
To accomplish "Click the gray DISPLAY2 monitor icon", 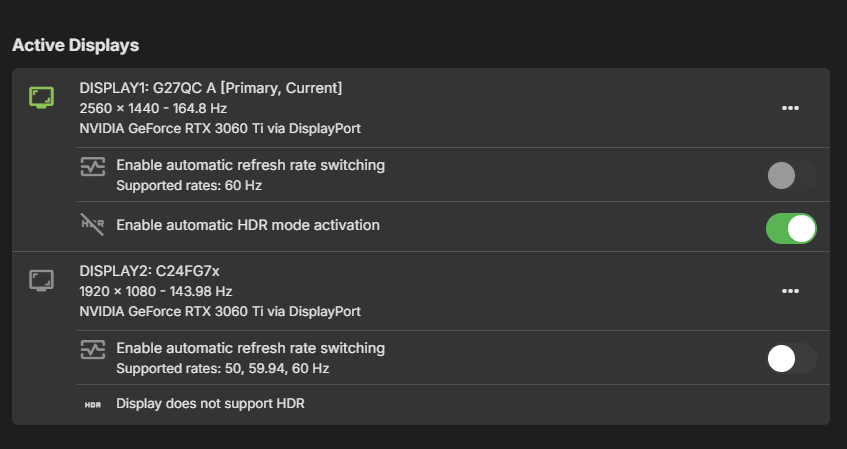I will pyautogui.click(x=41, y=280).
